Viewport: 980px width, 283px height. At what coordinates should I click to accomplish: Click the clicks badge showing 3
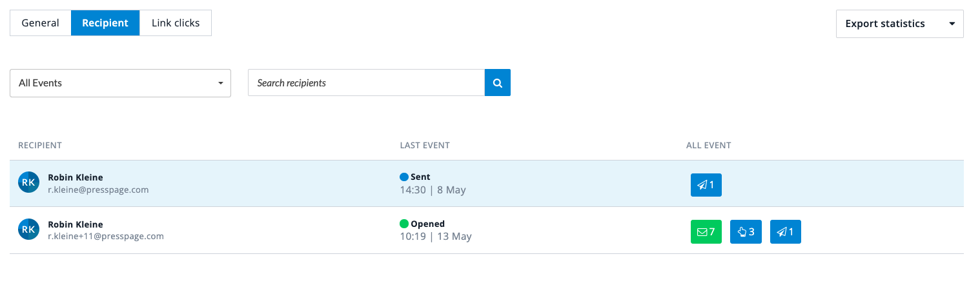746,231
